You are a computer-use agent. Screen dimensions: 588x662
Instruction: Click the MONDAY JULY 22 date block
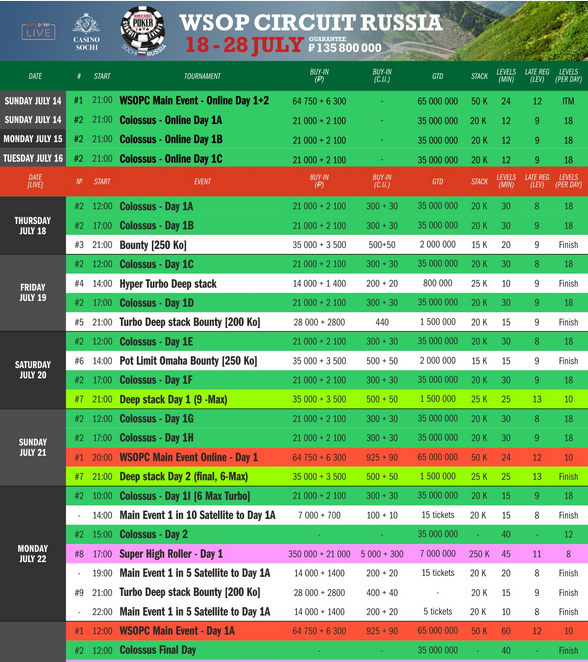click(33, 553)
